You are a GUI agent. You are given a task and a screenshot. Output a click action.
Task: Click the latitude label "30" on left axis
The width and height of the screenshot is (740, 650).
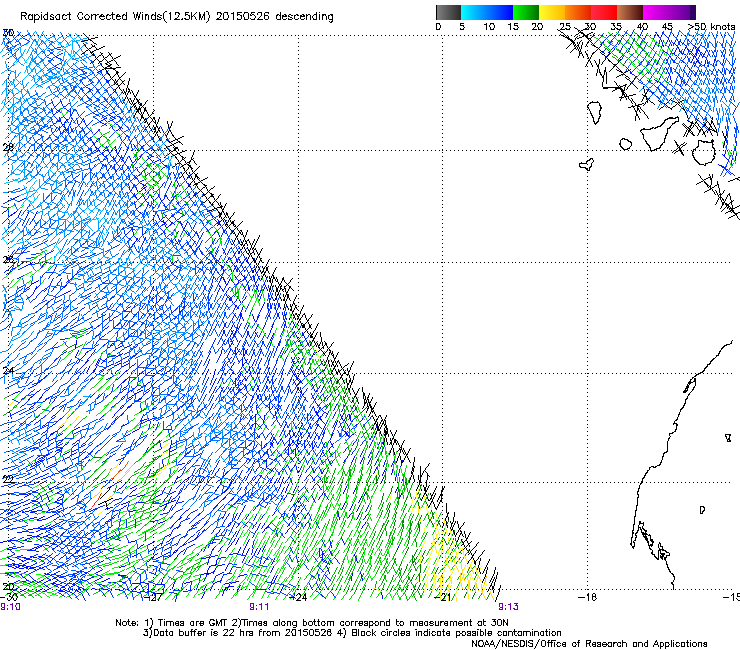8,33
